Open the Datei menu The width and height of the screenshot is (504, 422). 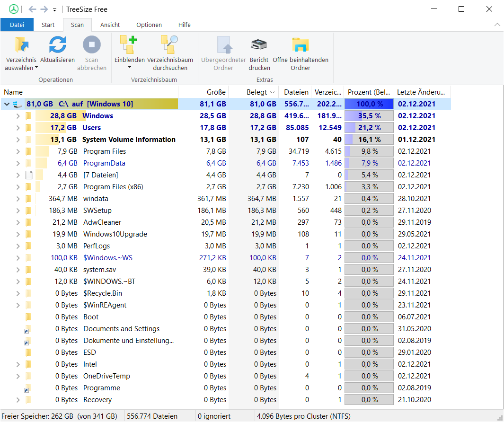pyautogui.click(x=17, y=25)
